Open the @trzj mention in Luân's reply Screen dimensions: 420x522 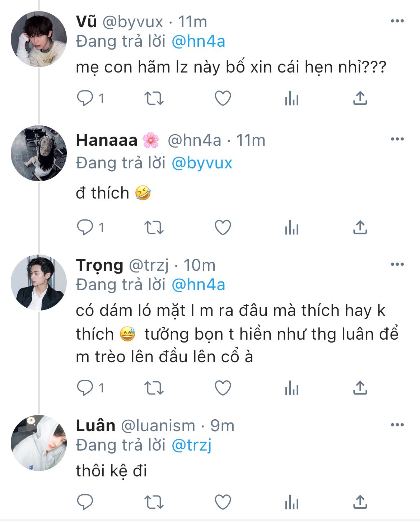pos(192,445)
